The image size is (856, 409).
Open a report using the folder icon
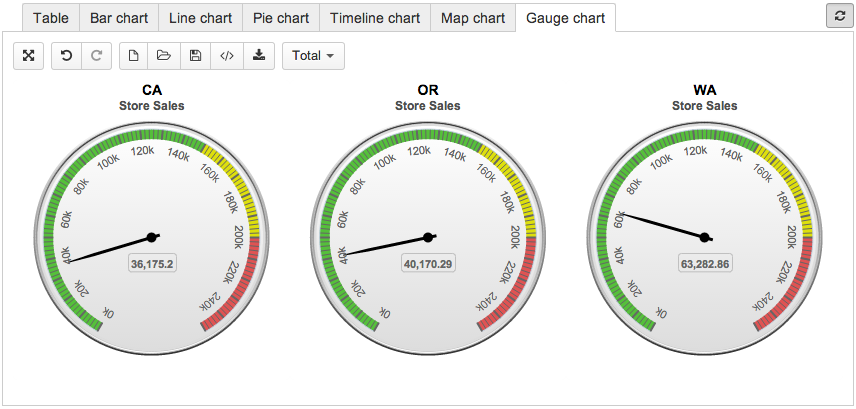[x=164, y=56]
